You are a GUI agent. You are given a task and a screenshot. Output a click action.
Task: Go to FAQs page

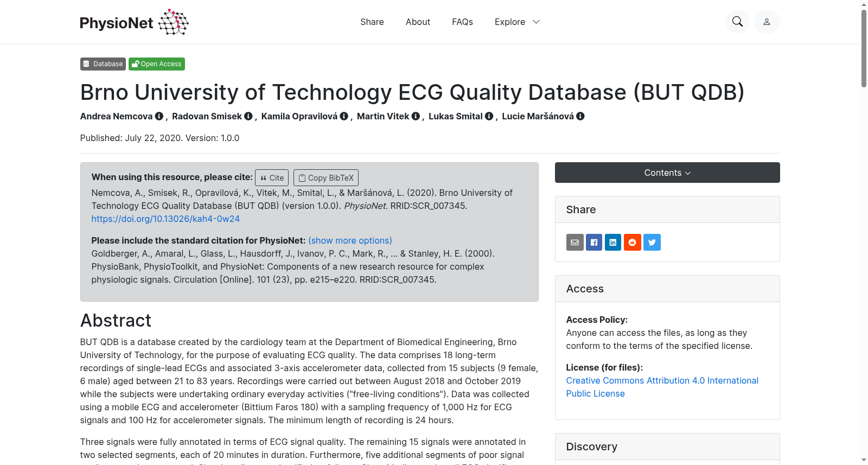[x=462, y=22]
